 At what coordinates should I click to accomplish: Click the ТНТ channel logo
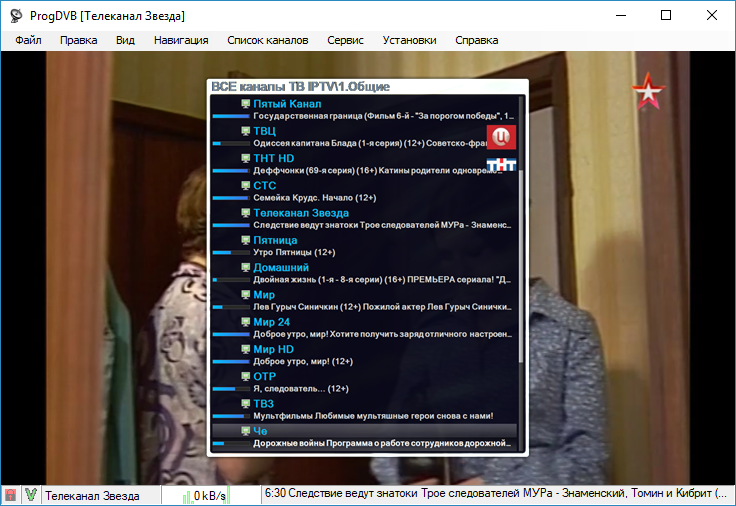click(x=501, y=164)
